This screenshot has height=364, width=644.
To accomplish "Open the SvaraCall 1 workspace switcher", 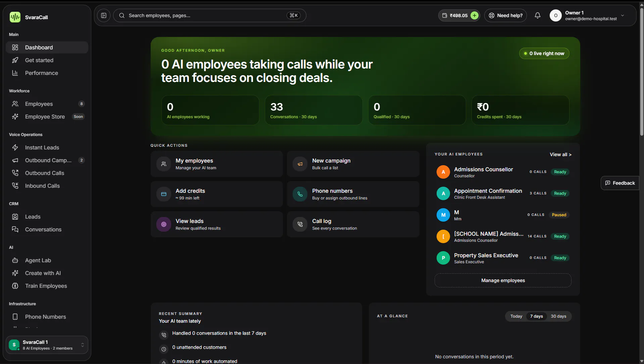I will [47, 345].
